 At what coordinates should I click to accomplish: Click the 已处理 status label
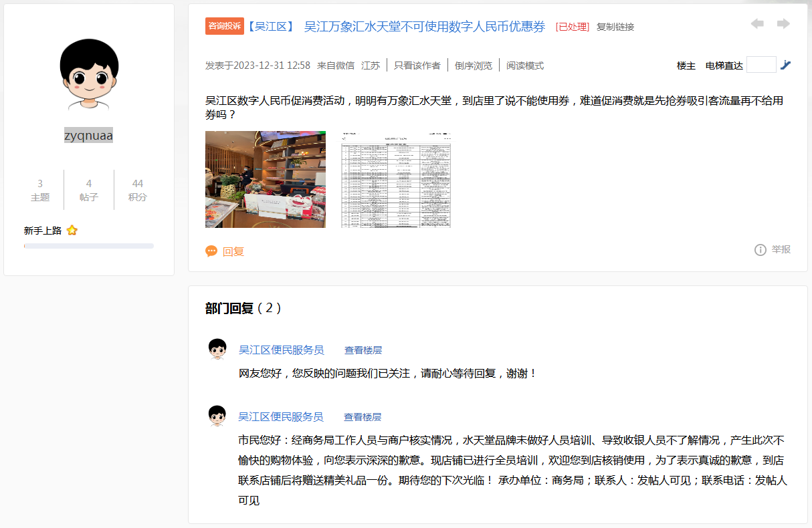click(x=573, y=27)
